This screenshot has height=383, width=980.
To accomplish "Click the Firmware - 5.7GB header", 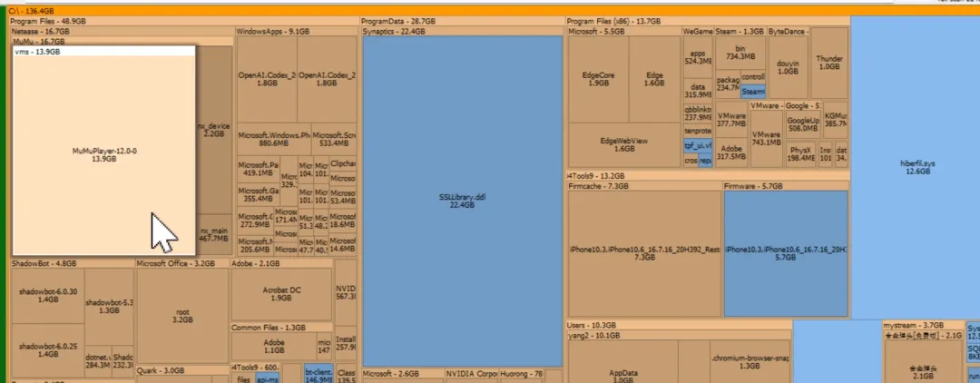I will point(786,186).
